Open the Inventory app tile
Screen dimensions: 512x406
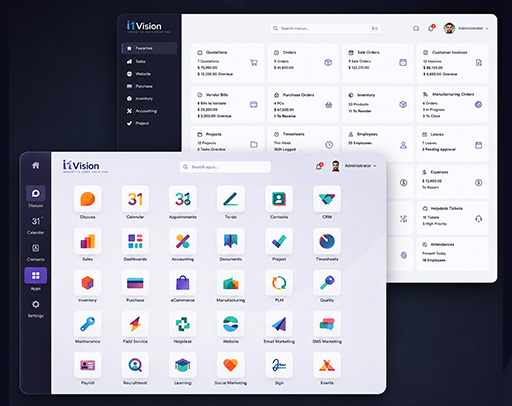pyautogui.click(x=88, y=283)
